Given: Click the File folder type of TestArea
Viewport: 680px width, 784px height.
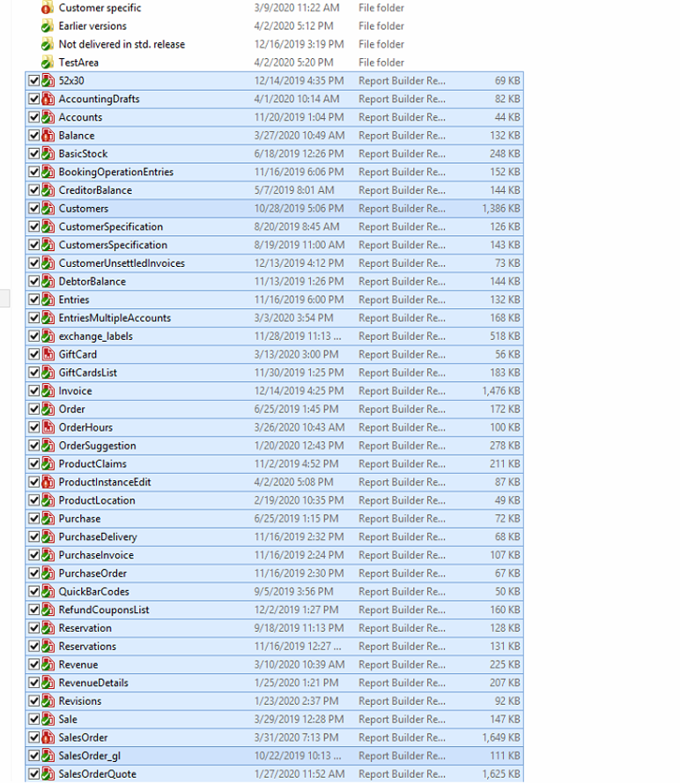Looking at the screenshot, I should 381,63.
